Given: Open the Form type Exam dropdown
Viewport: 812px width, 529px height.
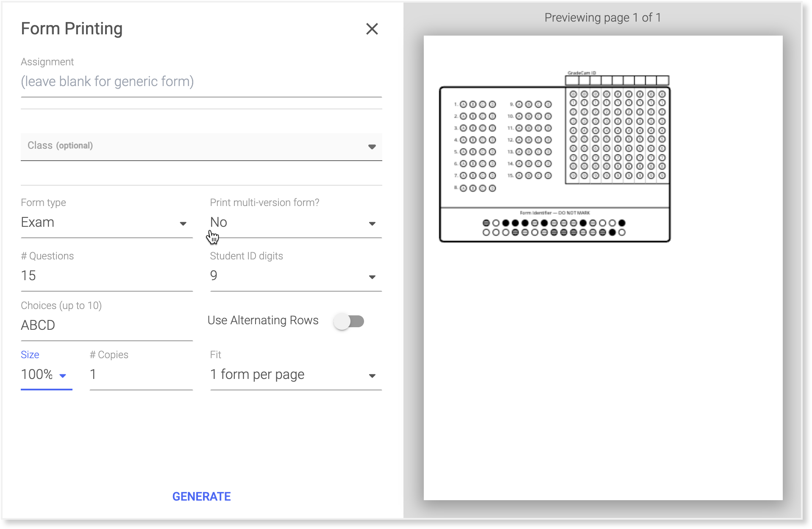Looking at the screenshot, I should [x=102, y=223].
